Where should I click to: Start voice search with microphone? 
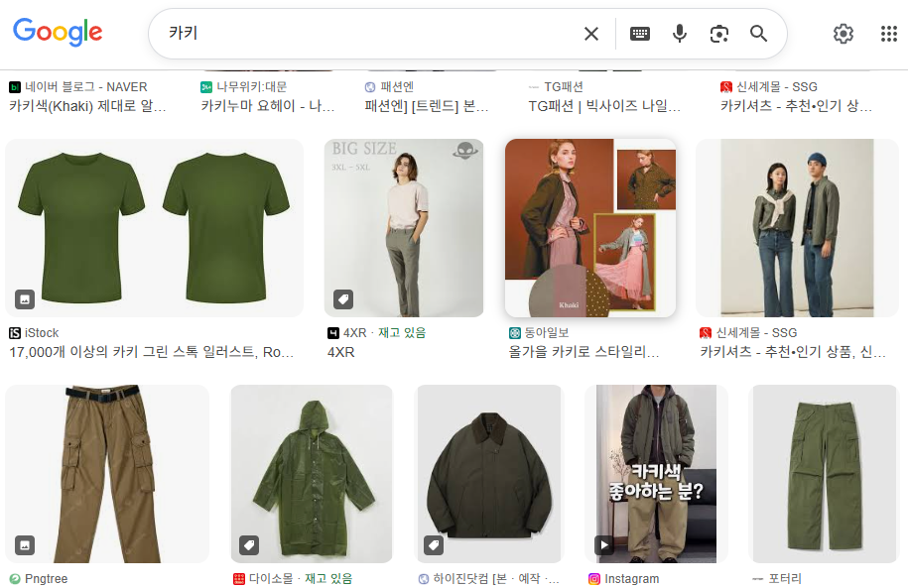[x=680, y=34]
